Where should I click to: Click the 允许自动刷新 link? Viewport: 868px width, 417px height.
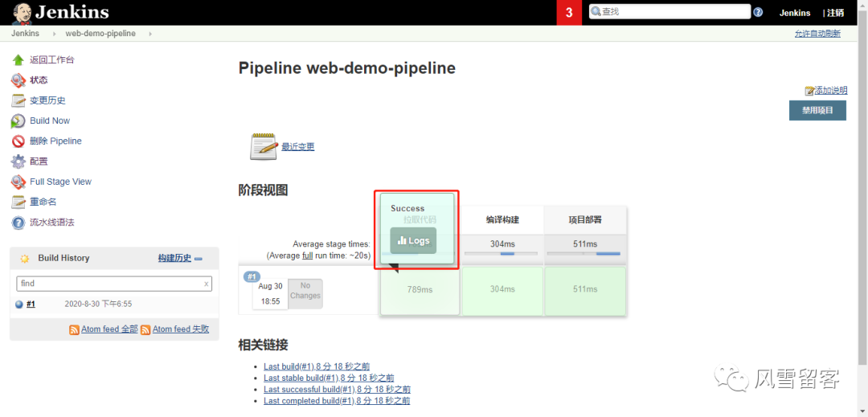click(x=817, y=34)
